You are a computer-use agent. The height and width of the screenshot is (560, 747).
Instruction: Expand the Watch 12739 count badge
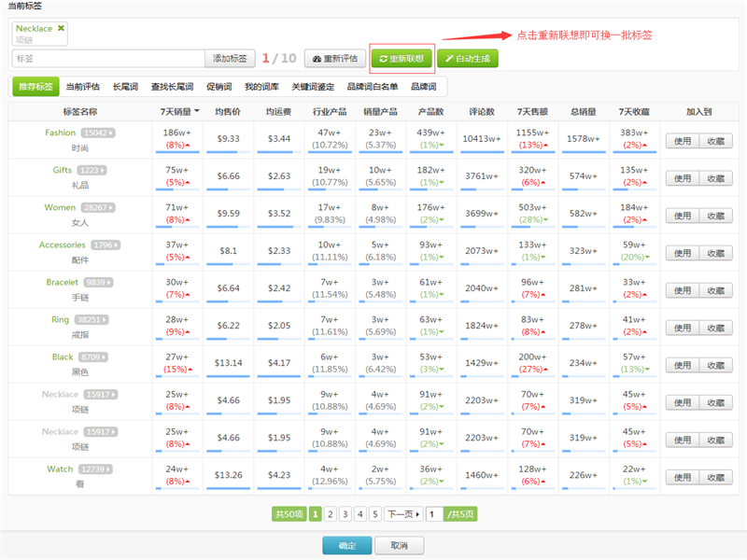pyautogui.click(x=95, y=469)
